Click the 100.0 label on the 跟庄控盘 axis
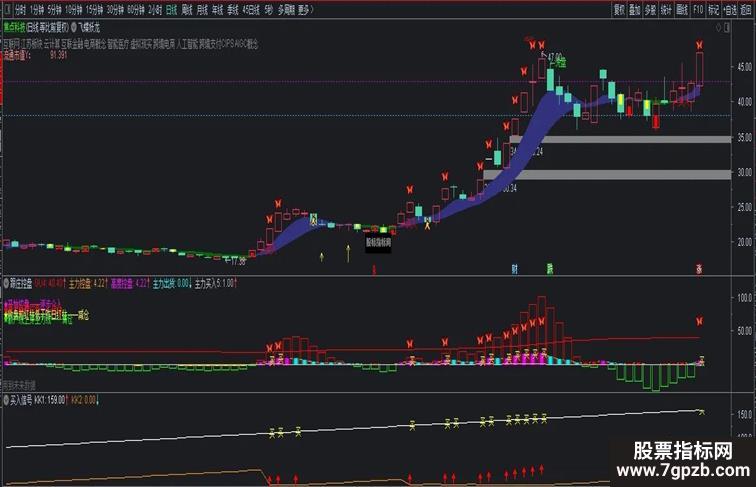Image resolution: width=756 pixels, height=487 pixels. 744,298
